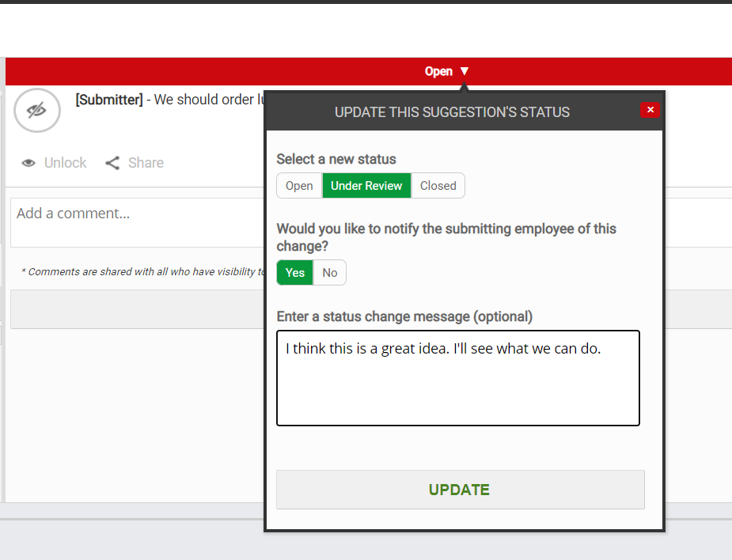732x560 pixels.
Task: Dismiss the status dialog with the red X
Action: [650, 110]
